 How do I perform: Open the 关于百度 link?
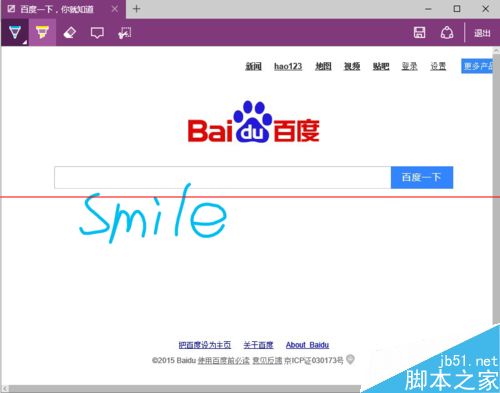[258, 345]
